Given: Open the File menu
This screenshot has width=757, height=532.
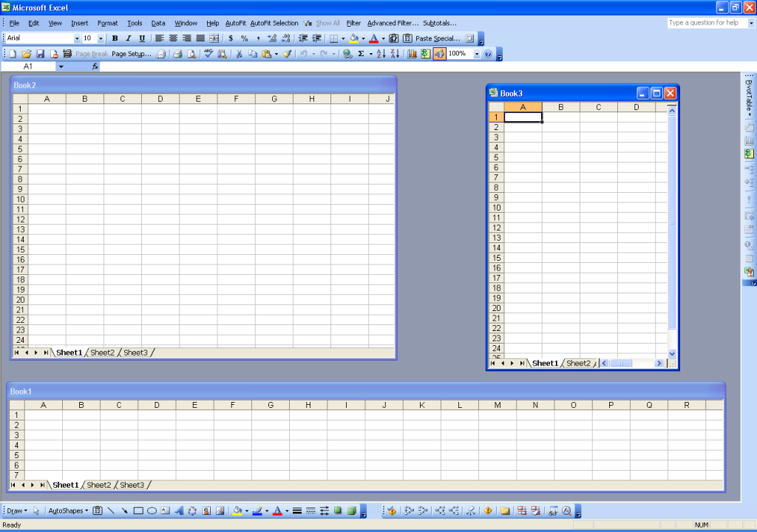Looking at the screenshot, I should 15,23.
